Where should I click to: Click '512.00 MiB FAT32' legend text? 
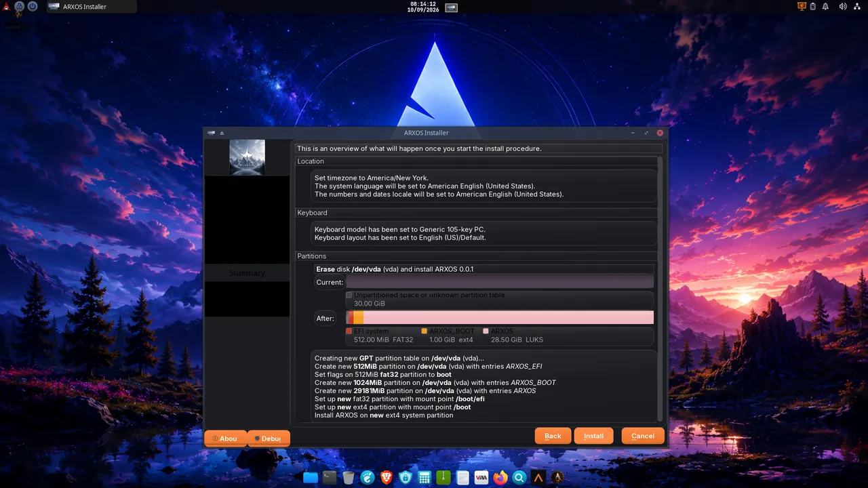pos(384,340)
